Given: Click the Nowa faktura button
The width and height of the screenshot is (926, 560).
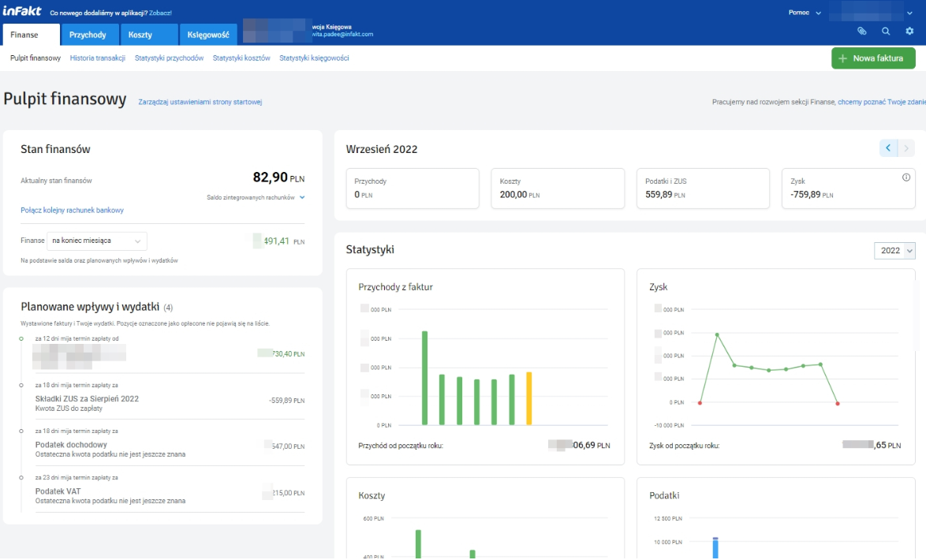Looking at the screenshot, I should tap(872, 58).
